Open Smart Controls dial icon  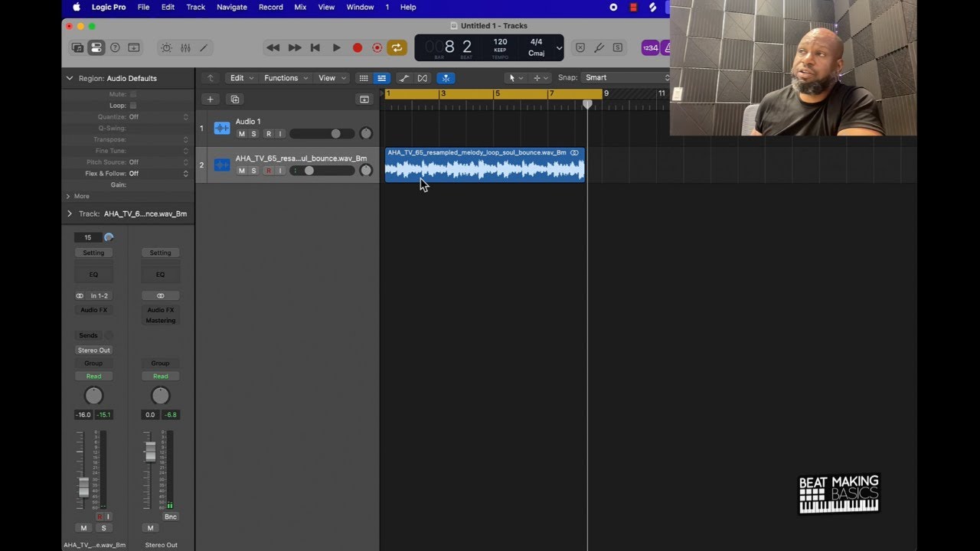pos(166,47)
